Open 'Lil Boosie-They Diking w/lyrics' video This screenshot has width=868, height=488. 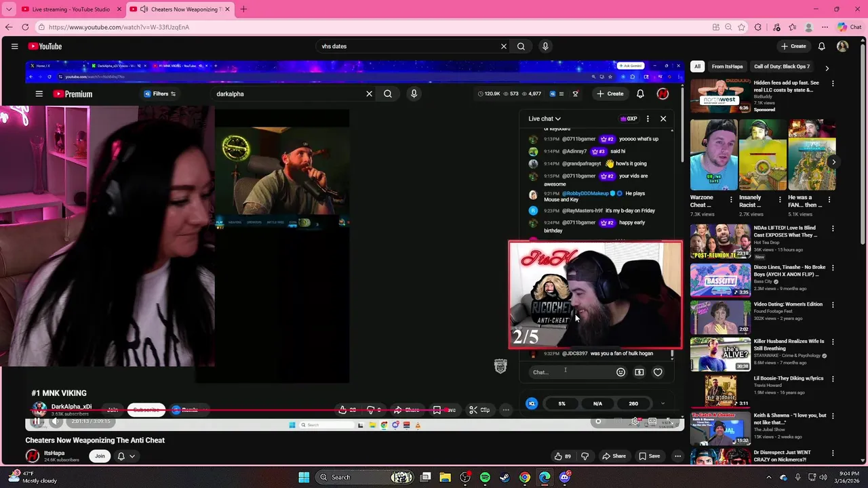pyautogui.click(x=789, y=378)
